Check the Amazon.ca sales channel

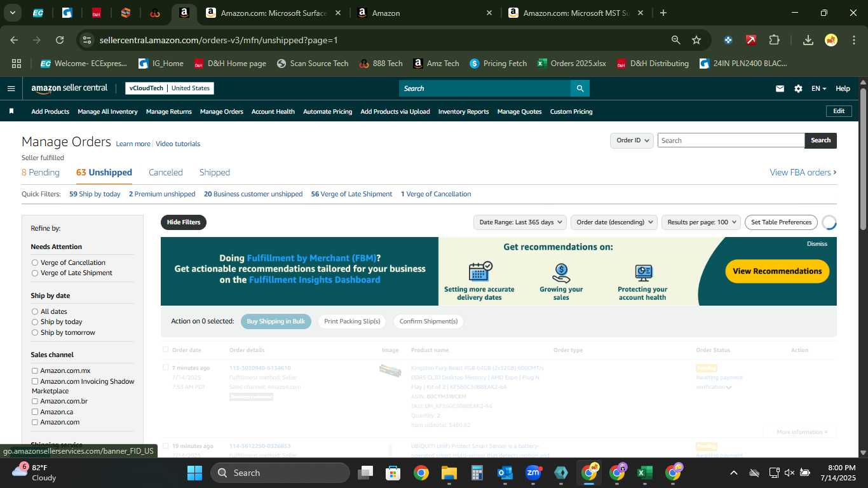coord(35,412)
